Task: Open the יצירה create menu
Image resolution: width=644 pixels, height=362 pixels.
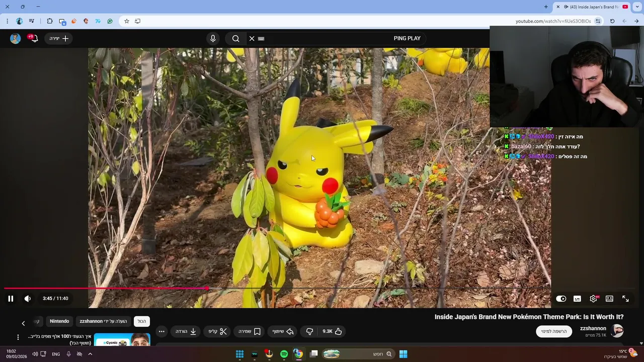Action: coord(59,38)
